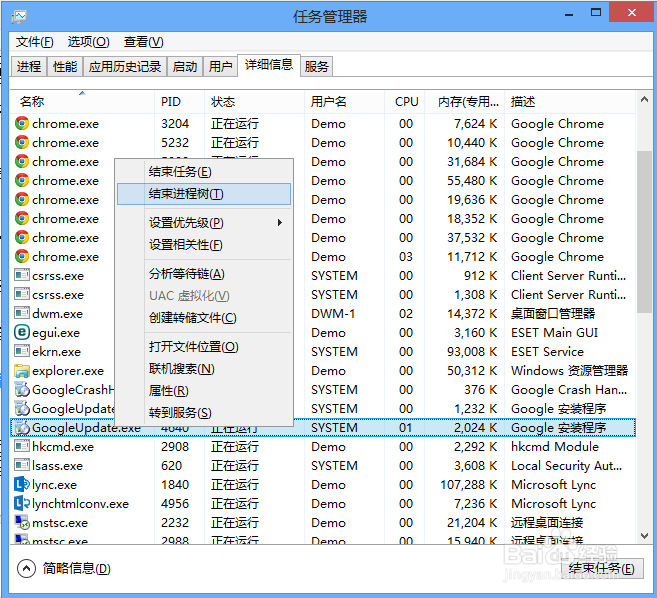Click the lsass.exe process icon
The width and height of the screenshot is (657, 598).
click(x=22, y=465)
